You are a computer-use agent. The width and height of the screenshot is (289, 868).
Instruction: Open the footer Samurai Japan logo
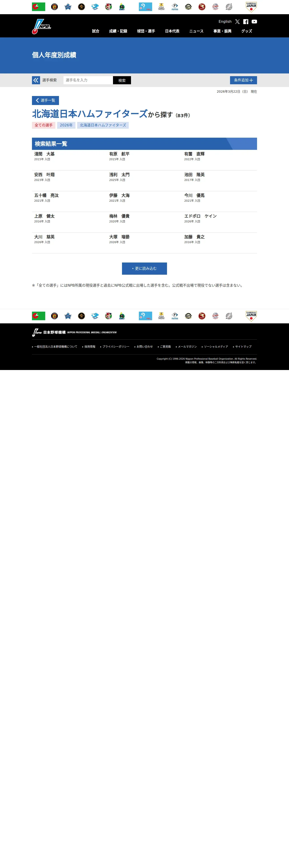pyautogui.click(x=251, y=316)
